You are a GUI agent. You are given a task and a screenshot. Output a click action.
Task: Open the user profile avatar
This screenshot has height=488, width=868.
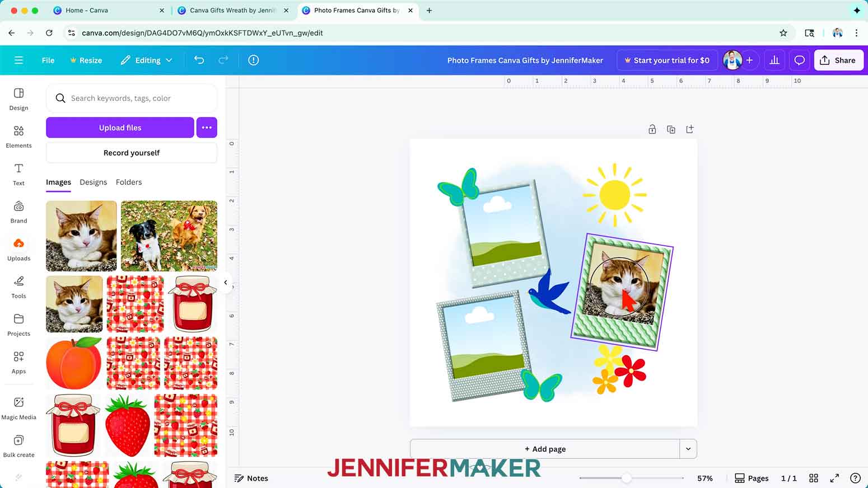[732, 60]
